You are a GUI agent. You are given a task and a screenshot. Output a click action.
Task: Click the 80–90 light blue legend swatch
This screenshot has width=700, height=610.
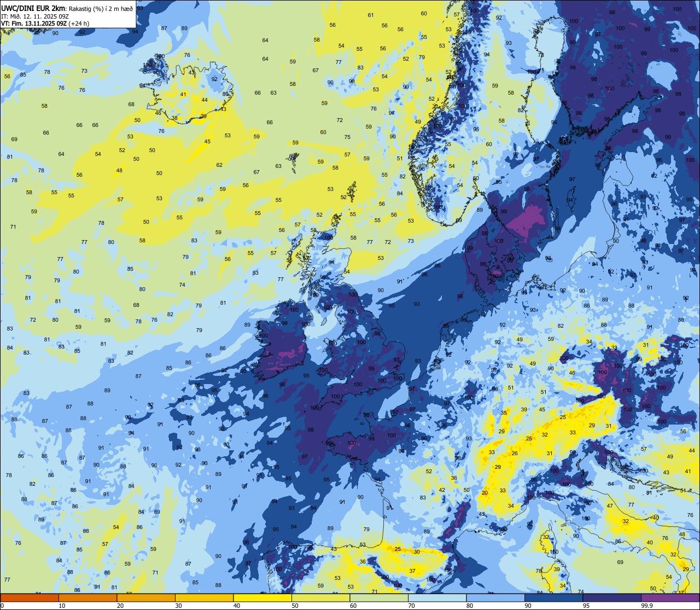click(495, 597)
